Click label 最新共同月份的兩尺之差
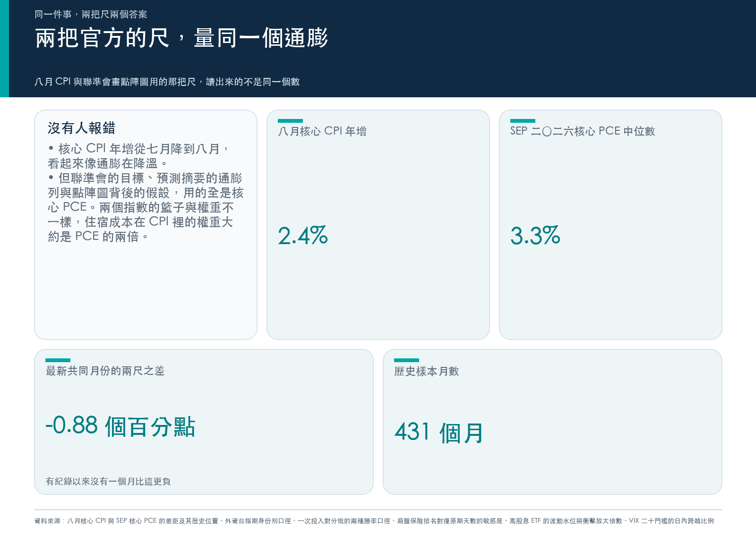 pos(105,371)
